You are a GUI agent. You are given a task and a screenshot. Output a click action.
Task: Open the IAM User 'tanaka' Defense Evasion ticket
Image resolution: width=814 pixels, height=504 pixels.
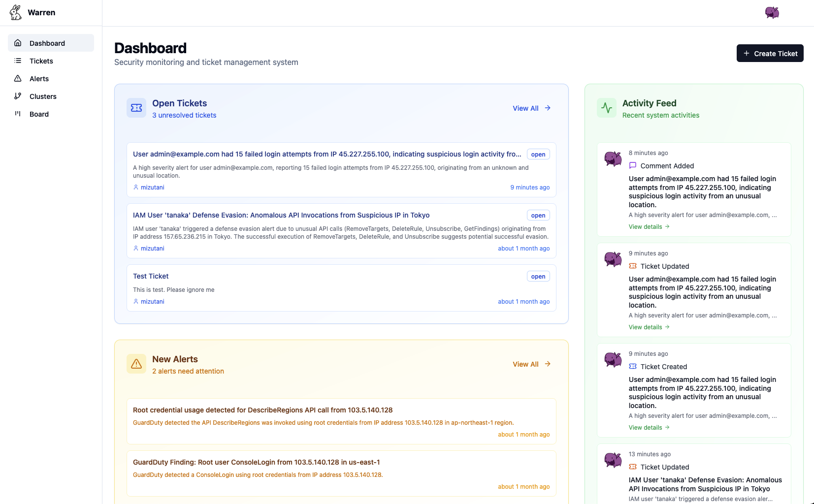[281, 215]
